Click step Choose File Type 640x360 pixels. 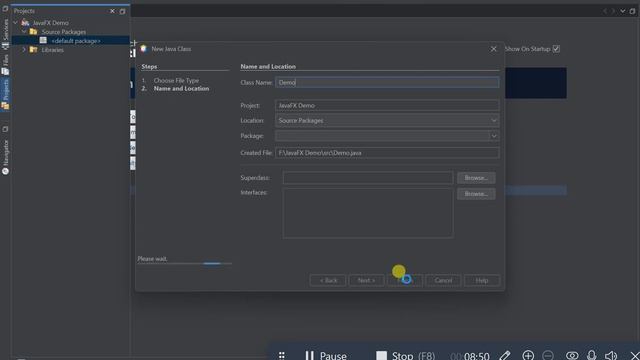click(176, 80)
